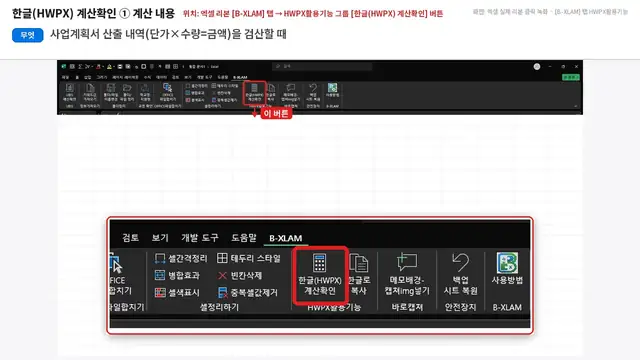Open 사용방법 in the enlarged ribbon
The height and width of the screenshot is (360, 640).
(507, 269)
